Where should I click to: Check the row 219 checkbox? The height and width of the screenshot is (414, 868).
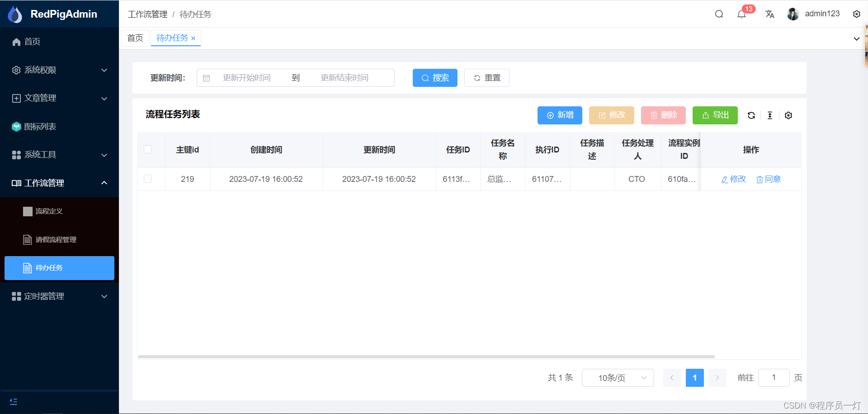(147, 179)
